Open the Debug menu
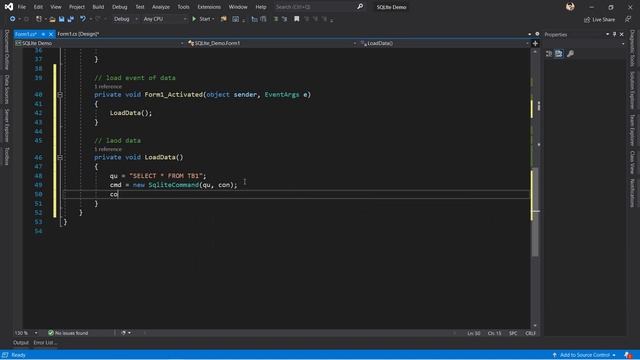Image resolution: width=640 pixels, height=360 pixels. 119,7
